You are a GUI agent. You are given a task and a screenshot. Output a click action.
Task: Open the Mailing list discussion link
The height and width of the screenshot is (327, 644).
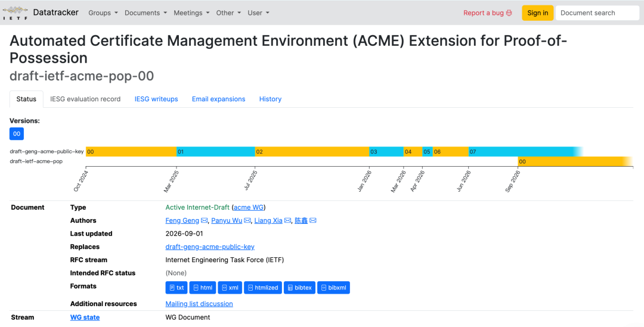[x=199, y=304]
